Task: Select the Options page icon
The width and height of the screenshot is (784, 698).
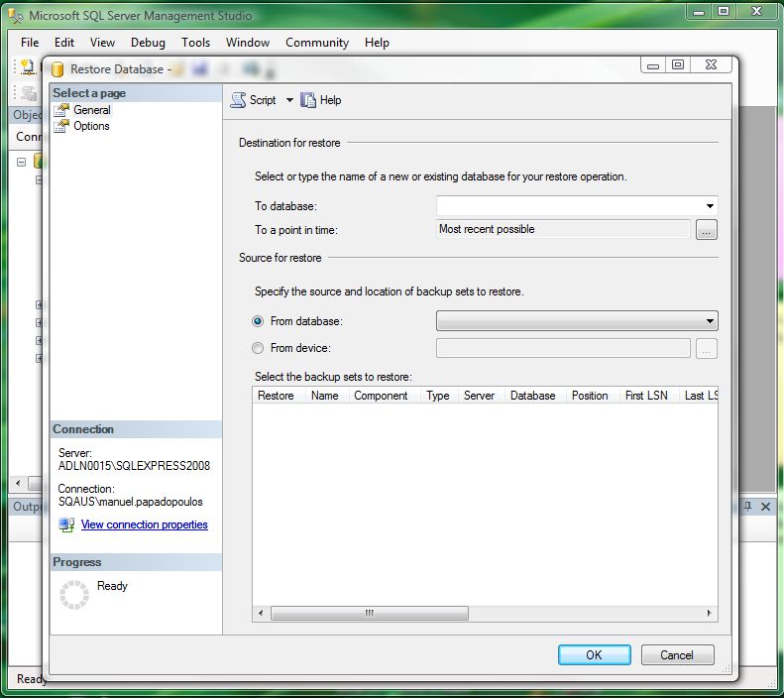Action: click(x=63, y=126)
